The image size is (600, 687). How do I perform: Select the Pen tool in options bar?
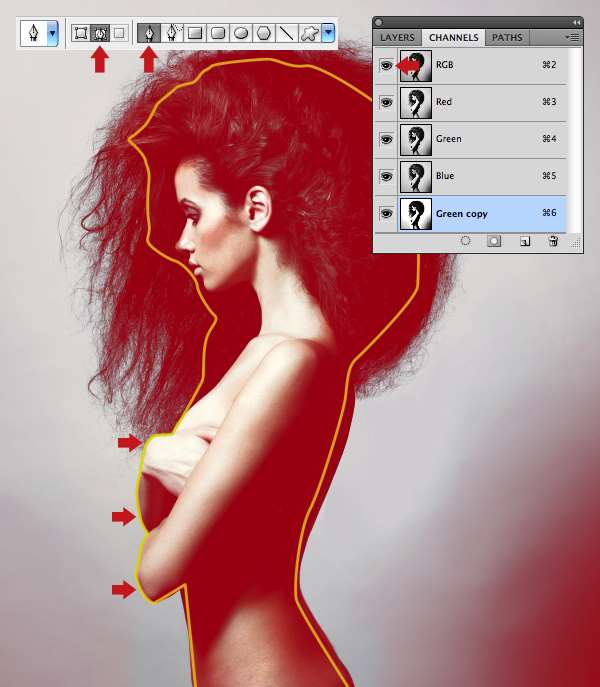point(149,33)
